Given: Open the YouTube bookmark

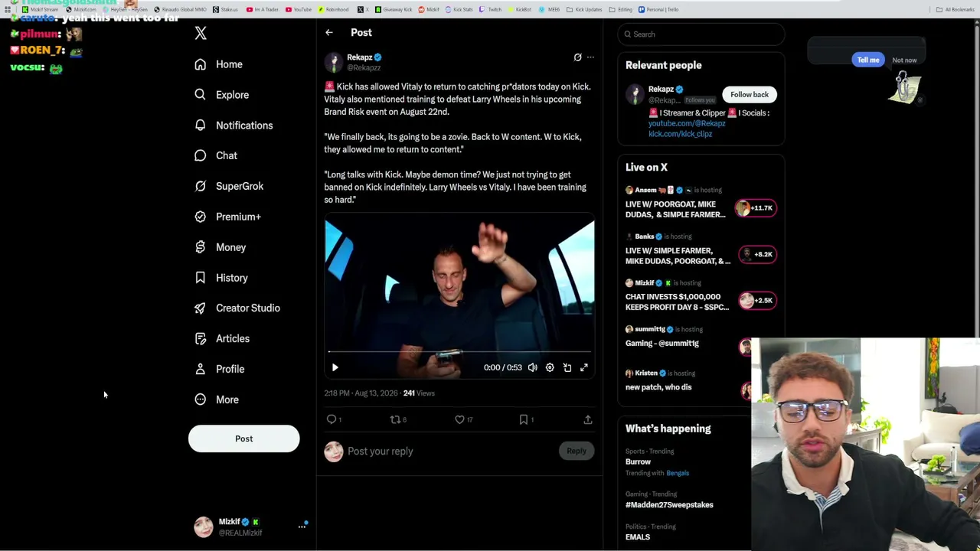Looking at the screenshot, I should [x=299, y=10].
